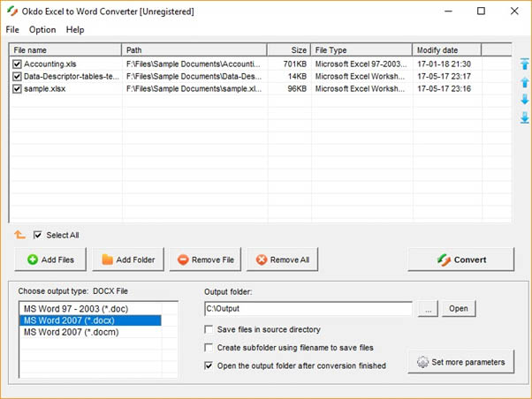Select MS Word 2007 (*.docx) output type
This screenshot has width=532, height=399.
click(90, 320)
